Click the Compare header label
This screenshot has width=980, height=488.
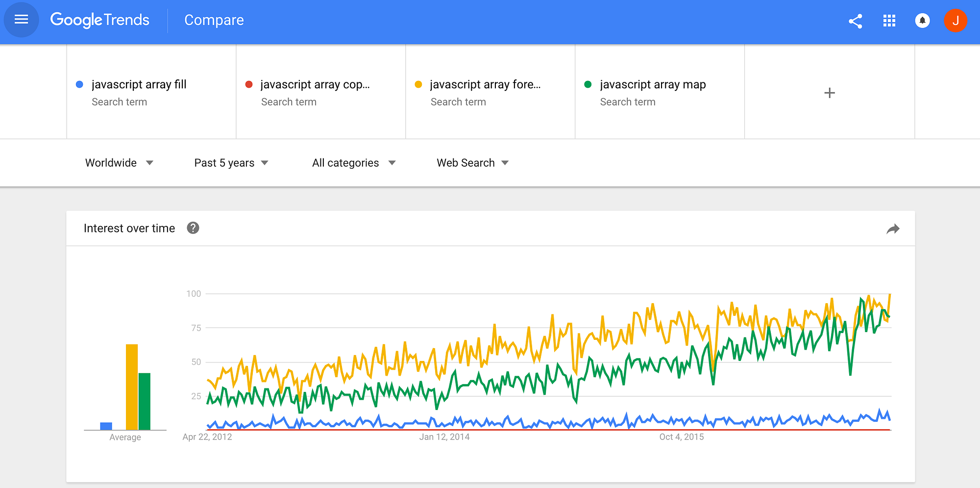click(x=214, y=20)
